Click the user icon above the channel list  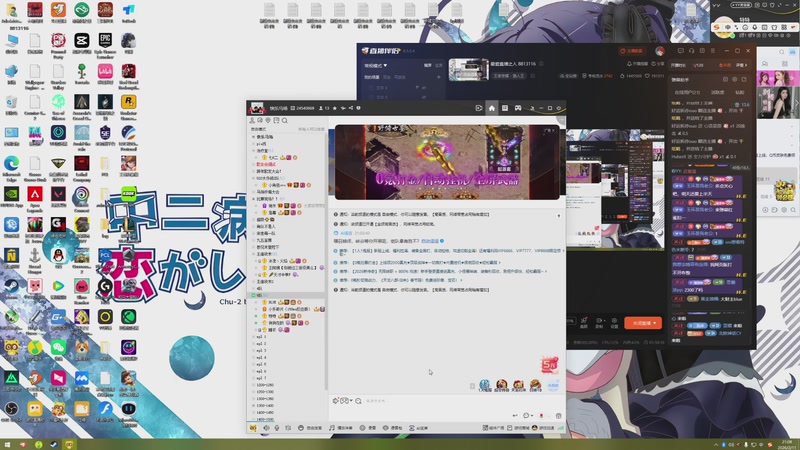tap(252, 121)
